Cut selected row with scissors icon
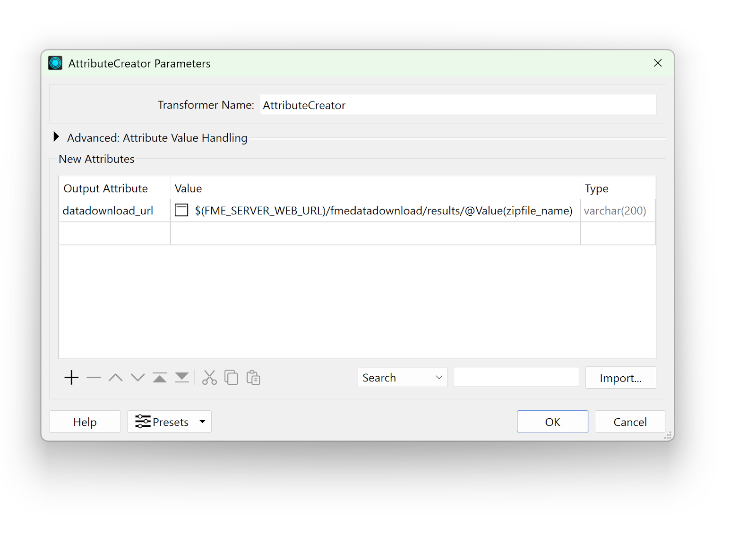This screenshot has height=533, width=756. point(209,378)
